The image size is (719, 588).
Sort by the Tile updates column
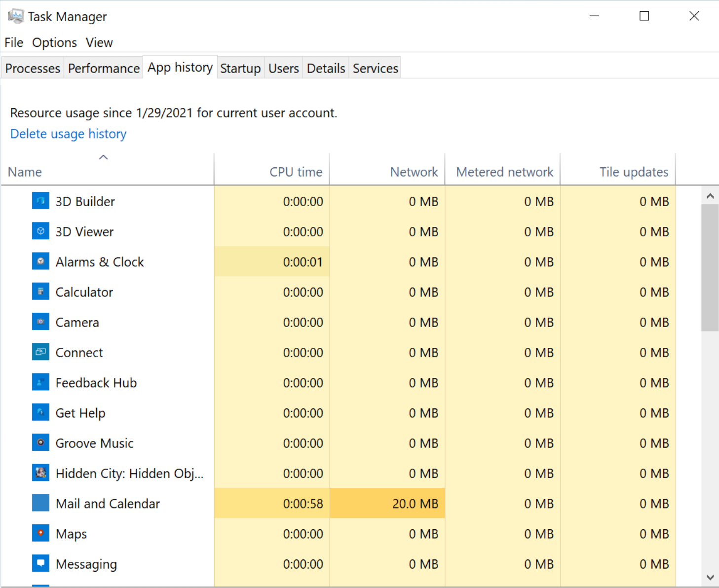(618, 169)
